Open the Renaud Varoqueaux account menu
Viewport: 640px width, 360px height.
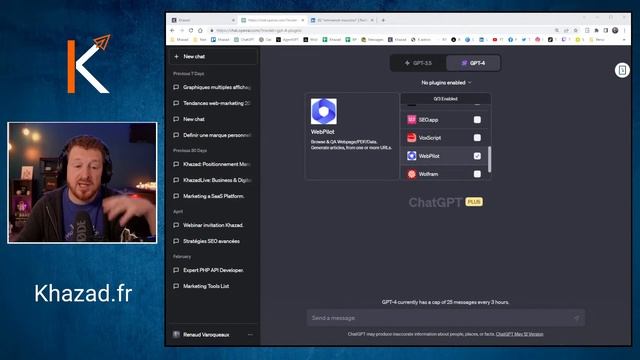point(213,335)
